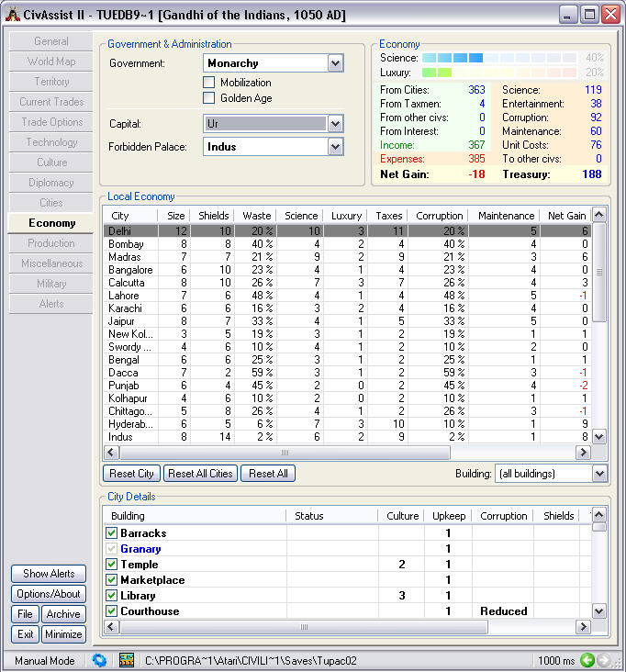
Task: Select the Punjab city row
Action: pyautogui.click(x=347, y=386)
